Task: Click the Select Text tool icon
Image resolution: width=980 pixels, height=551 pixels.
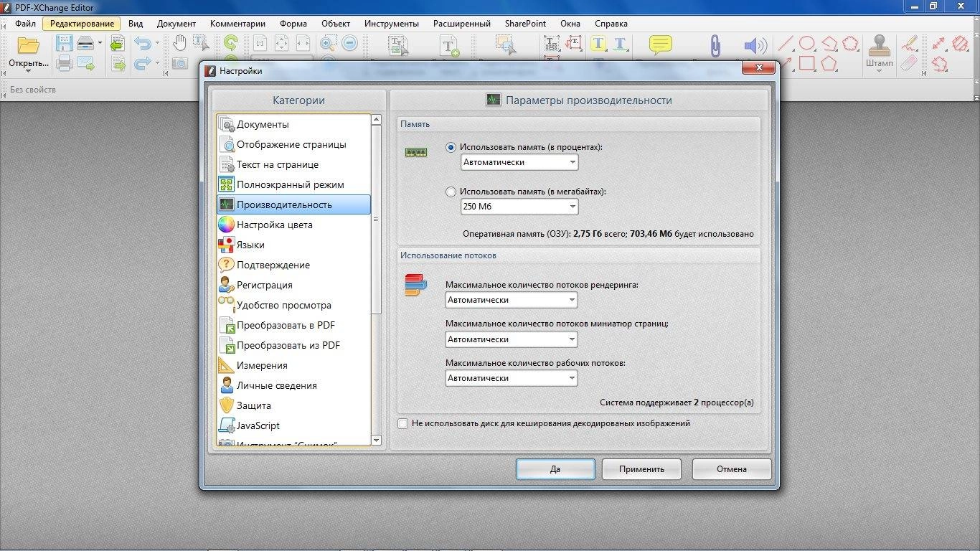Action: click(200, 43)
